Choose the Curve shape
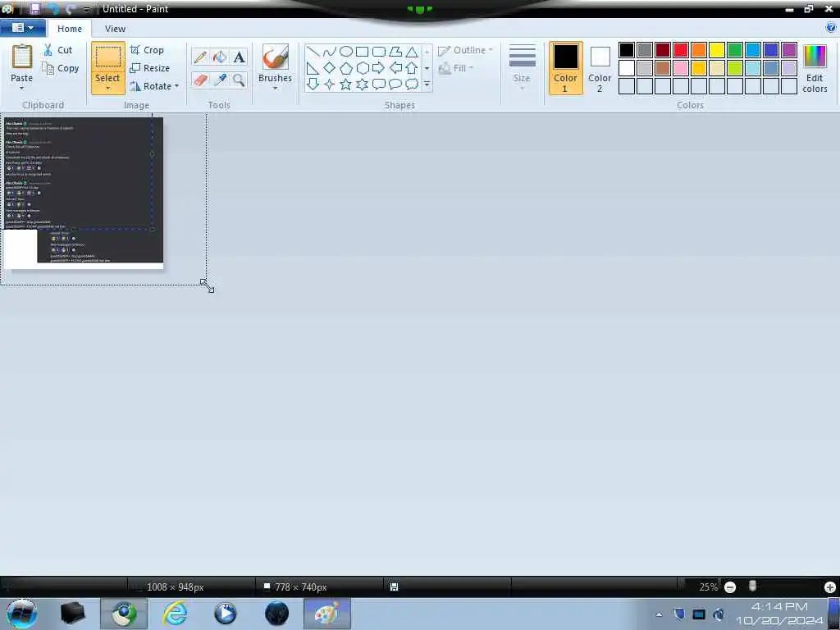The width and height of the screenshot is (840, 630). coord(330,52)
